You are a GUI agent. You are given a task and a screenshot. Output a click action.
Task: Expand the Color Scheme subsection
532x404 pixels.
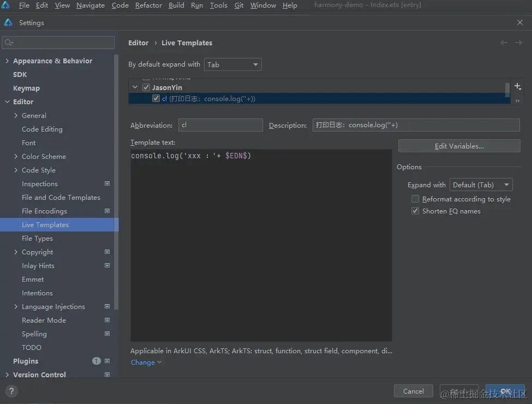16,157
